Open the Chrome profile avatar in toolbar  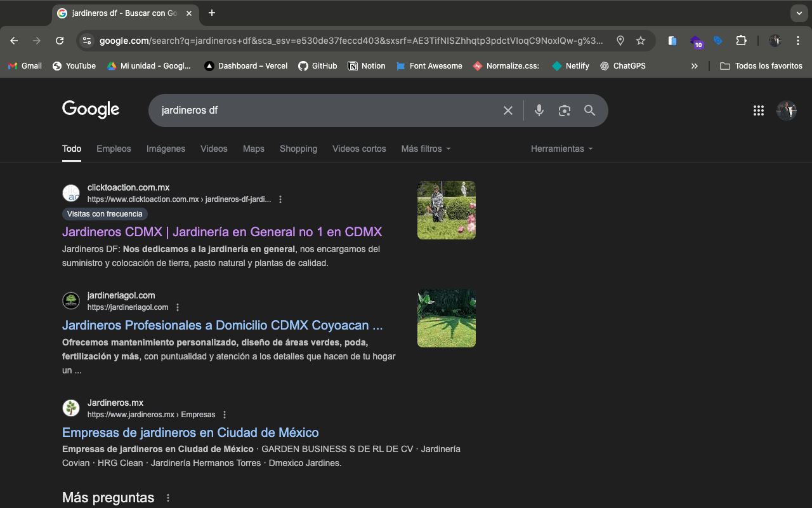(775, 41)
